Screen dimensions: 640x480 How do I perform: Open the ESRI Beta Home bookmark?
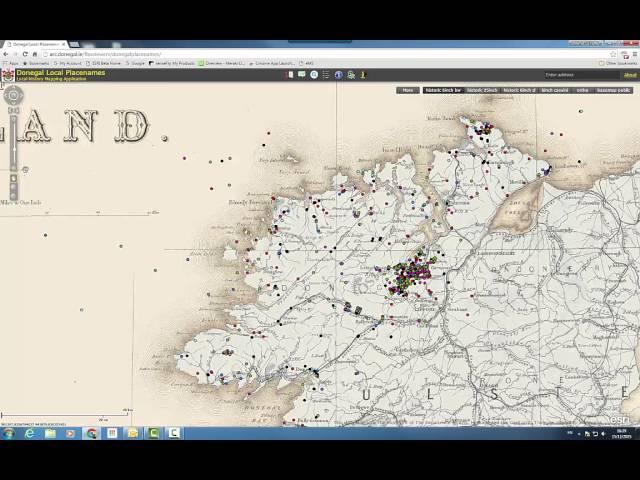click(104, 63)
